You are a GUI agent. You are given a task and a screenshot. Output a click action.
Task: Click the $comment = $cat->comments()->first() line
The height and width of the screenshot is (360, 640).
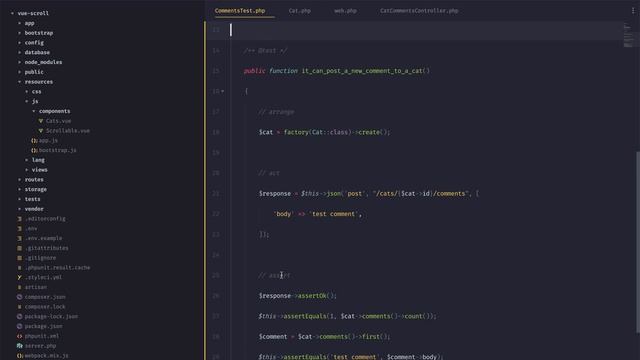[324, 336]
